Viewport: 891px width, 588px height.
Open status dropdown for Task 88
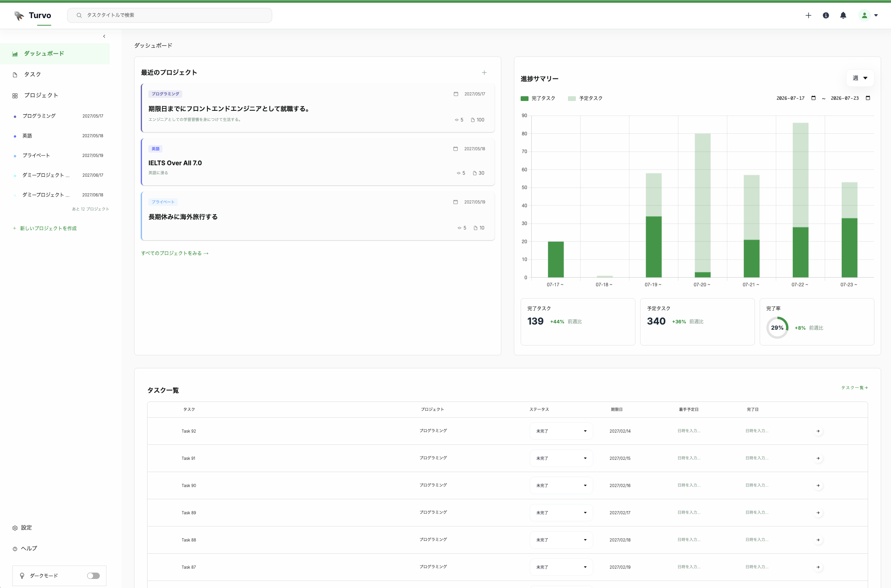tap(561, 540)
